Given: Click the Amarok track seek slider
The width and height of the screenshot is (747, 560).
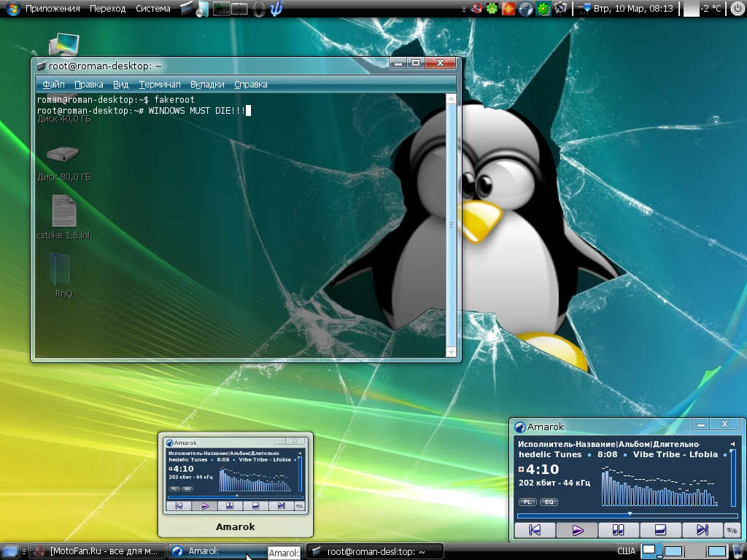Looking at the screenshot, I should (x=627, y=515).
